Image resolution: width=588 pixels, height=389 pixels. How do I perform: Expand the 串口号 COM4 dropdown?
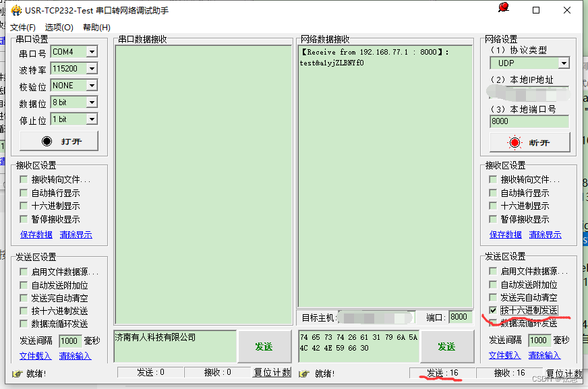coord(92,52)
